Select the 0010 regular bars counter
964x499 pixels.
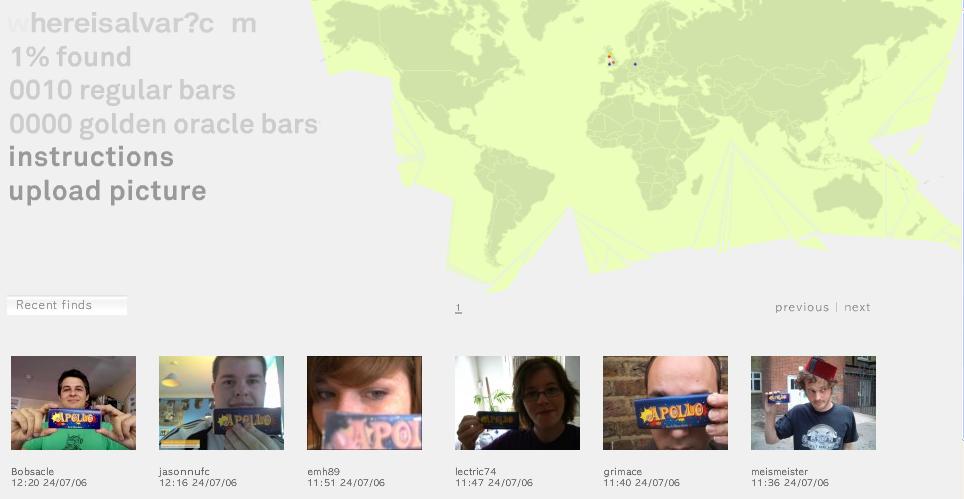click(122, 90)
